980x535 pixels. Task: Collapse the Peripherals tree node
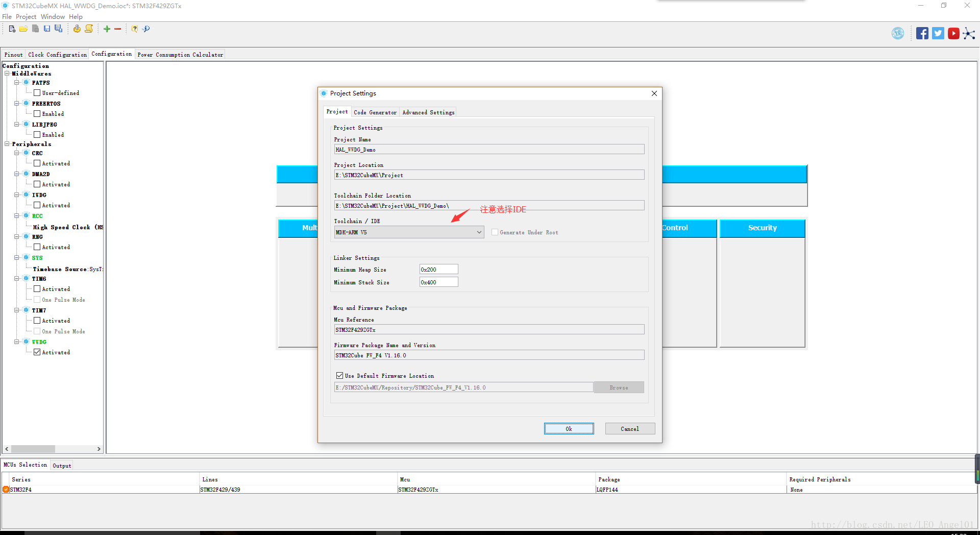pos(7,144)
